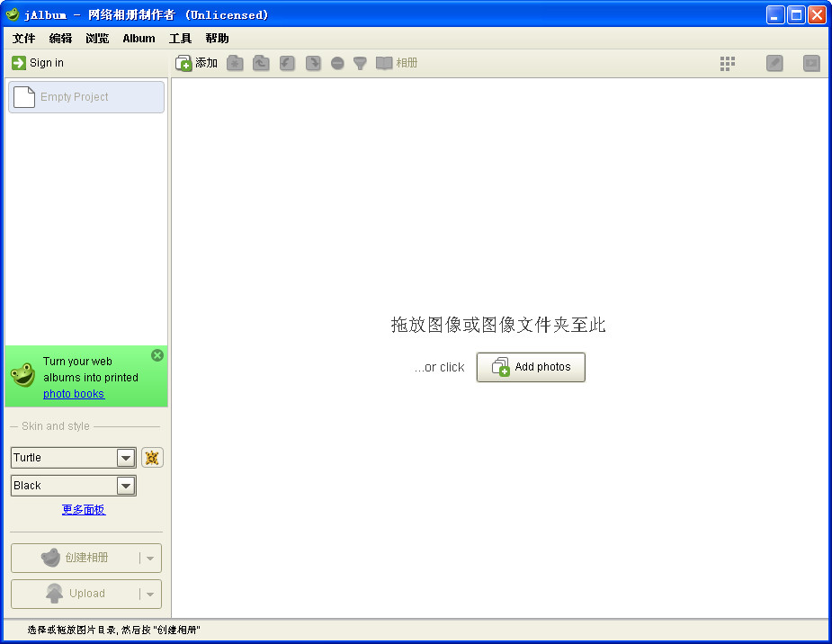
Task: Click the 相册 album book toolbar button
Action: 397,63
